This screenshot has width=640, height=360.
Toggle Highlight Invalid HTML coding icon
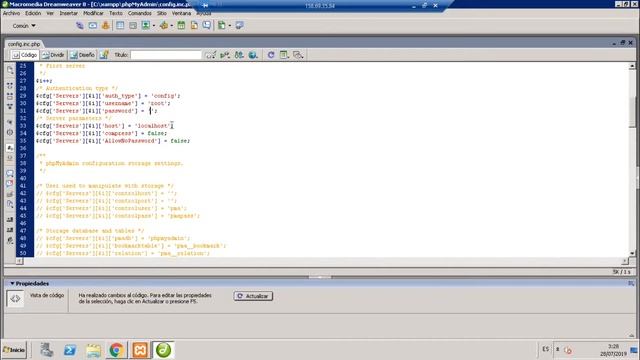(x=10, y=158)
